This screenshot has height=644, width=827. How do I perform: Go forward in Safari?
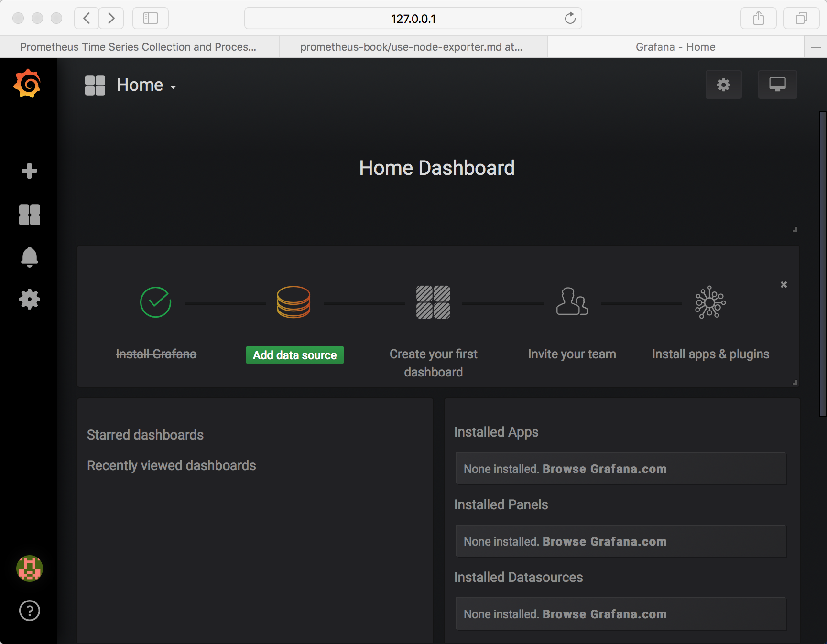tap(111, 18)
